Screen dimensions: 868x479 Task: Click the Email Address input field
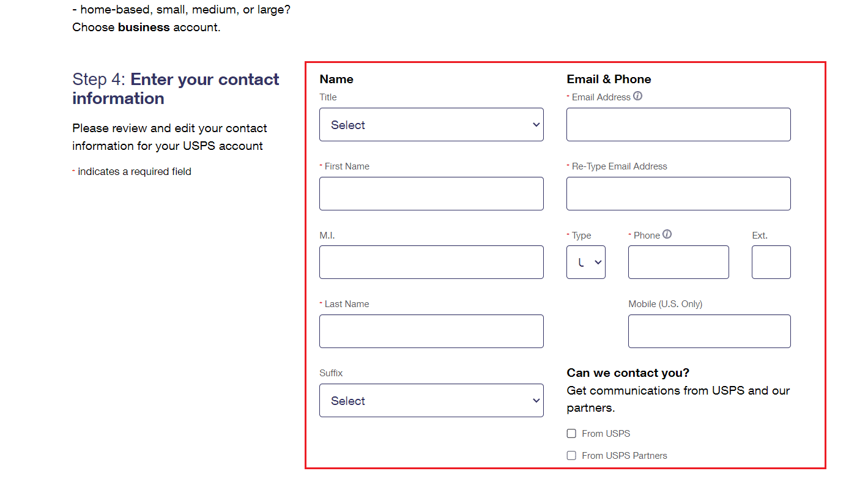[x=678, y=124]
